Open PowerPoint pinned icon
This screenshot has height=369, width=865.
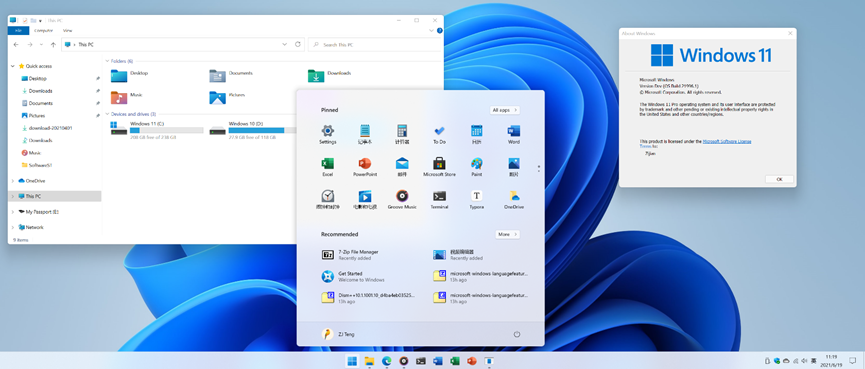(x=365, y=167)
